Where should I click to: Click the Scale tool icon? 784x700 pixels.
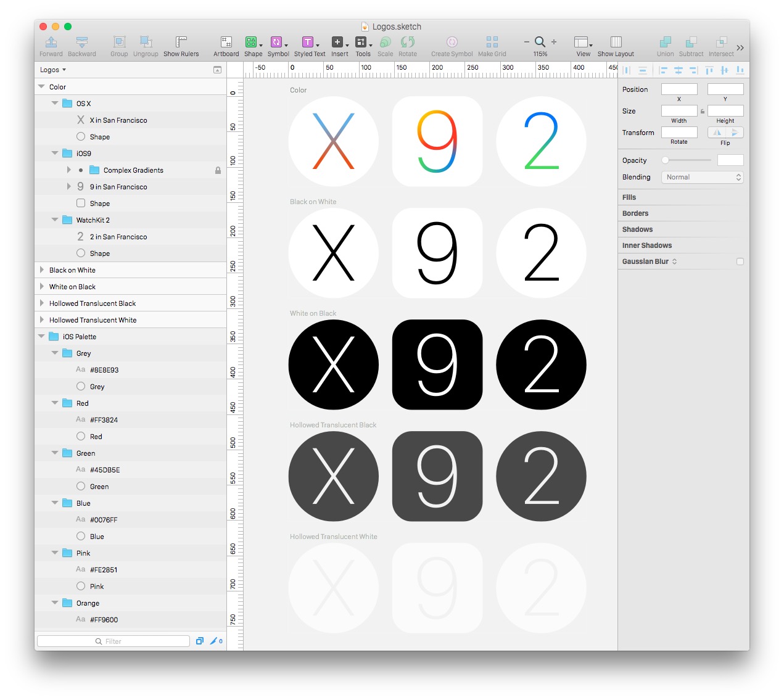385,43
